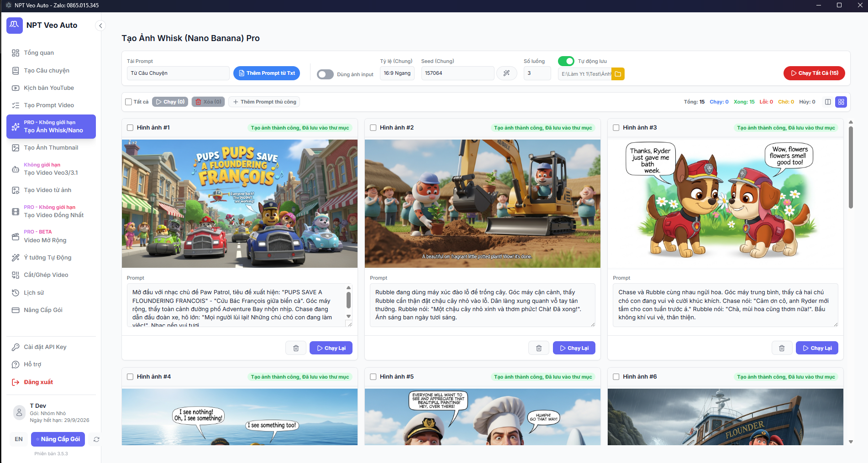The width and height of the screenshot is (868, 463).
Task: Click the magic wand random seed icon
Action: 506,73
